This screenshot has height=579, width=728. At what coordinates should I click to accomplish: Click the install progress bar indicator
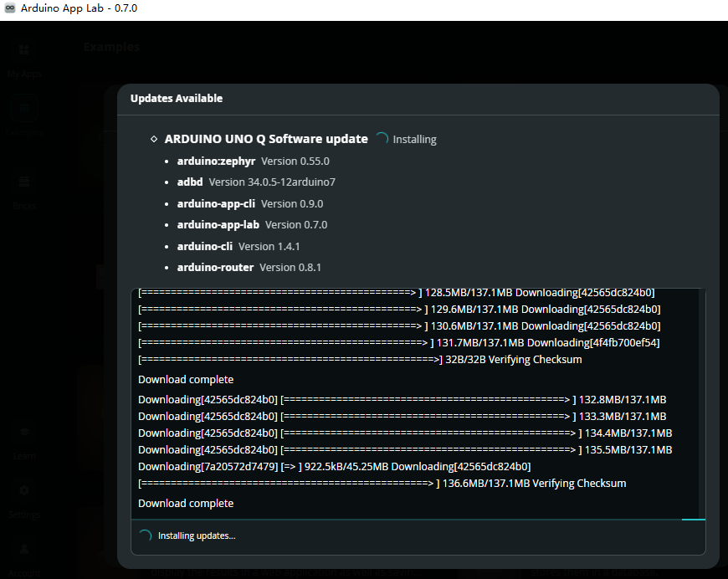[693, 520]
